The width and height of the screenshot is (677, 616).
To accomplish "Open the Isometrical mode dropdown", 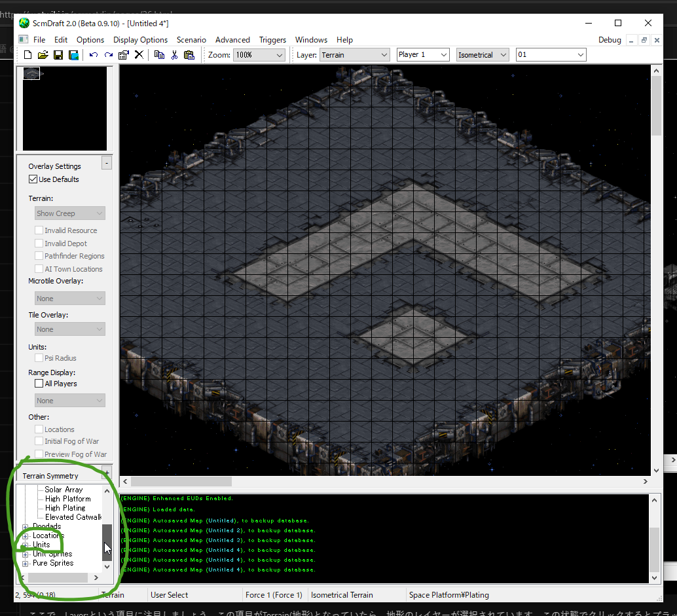I will tap(483, 55).
